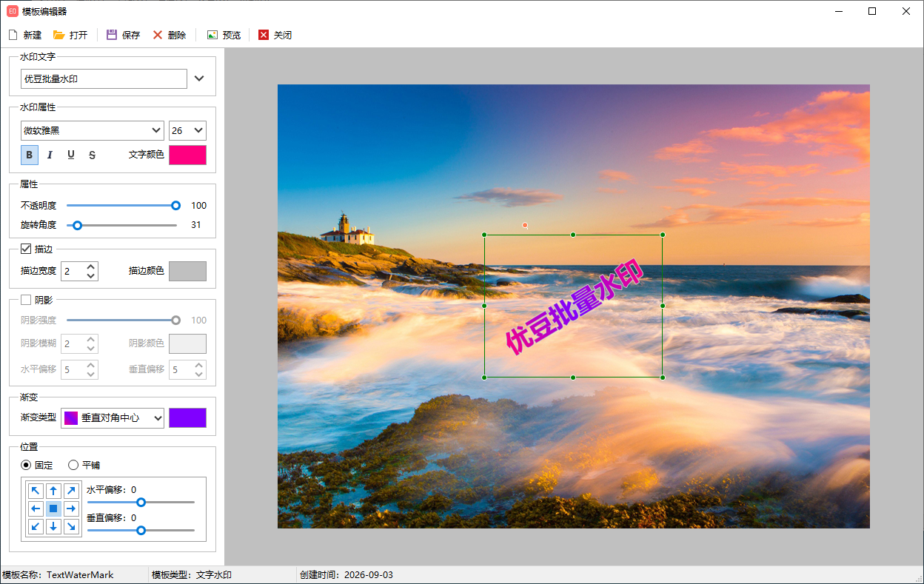
Task: Choose the purple gradient color swatch
Action: tap(187, 417)
